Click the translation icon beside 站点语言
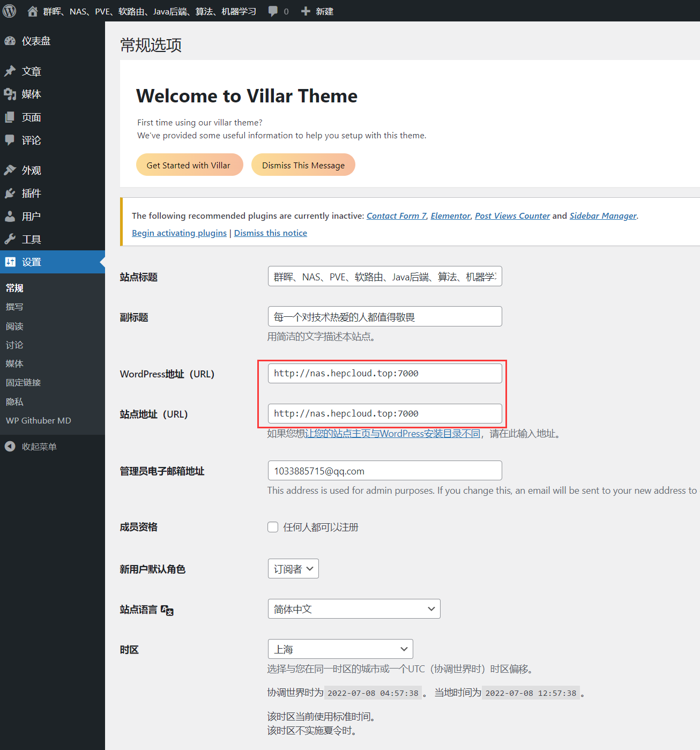 167,610
